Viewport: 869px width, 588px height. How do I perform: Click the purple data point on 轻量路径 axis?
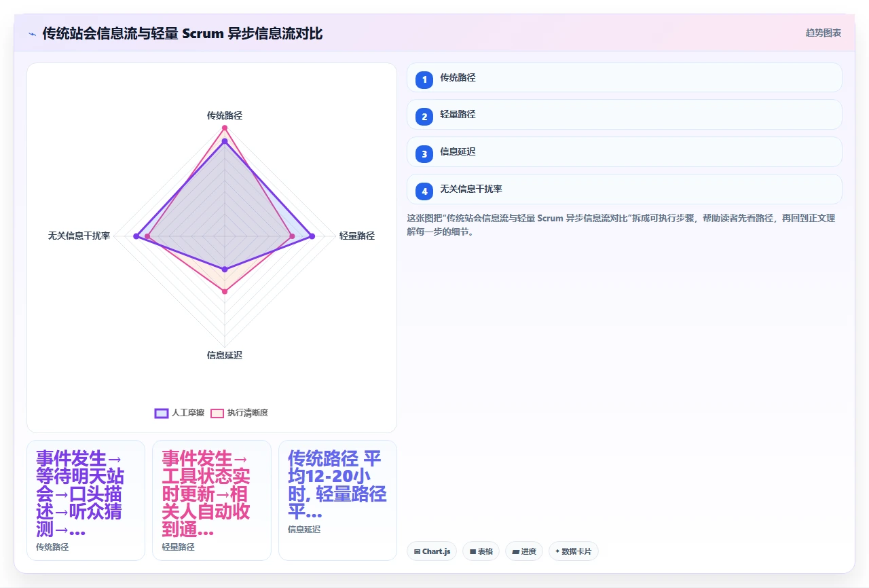312,236
